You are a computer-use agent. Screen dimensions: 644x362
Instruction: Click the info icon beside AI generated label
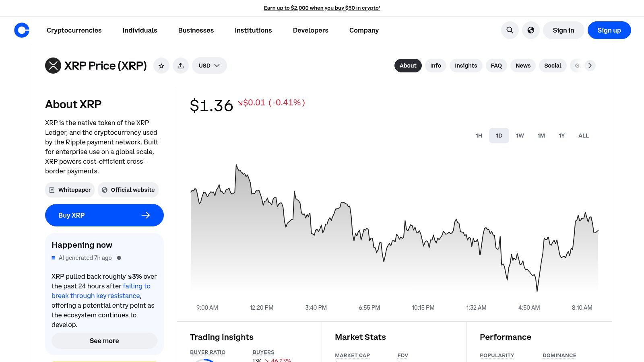point(119,258)
